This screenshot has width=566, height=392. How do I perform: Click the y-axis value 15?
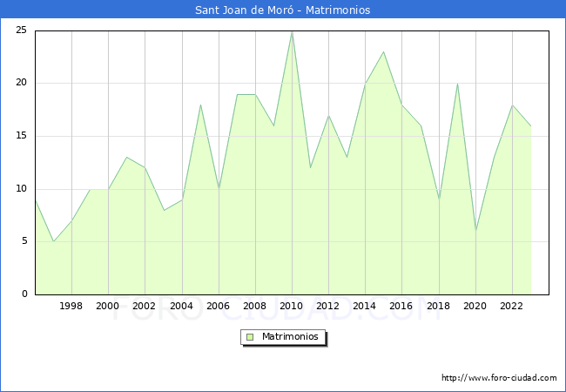pos(21,136)
